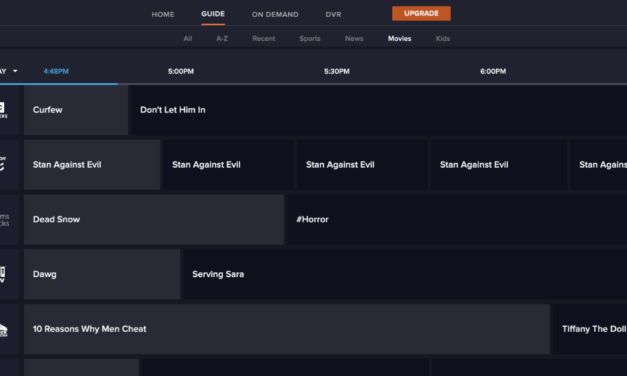Go to the ON DEMAND tab

[x=275, y=14]
